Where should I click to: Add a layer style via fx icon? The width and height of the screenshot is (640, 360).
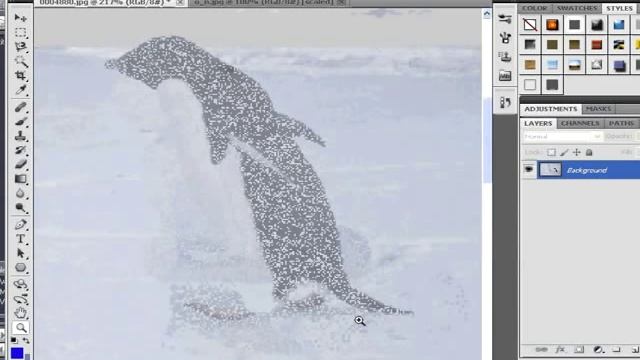[560, 350]
